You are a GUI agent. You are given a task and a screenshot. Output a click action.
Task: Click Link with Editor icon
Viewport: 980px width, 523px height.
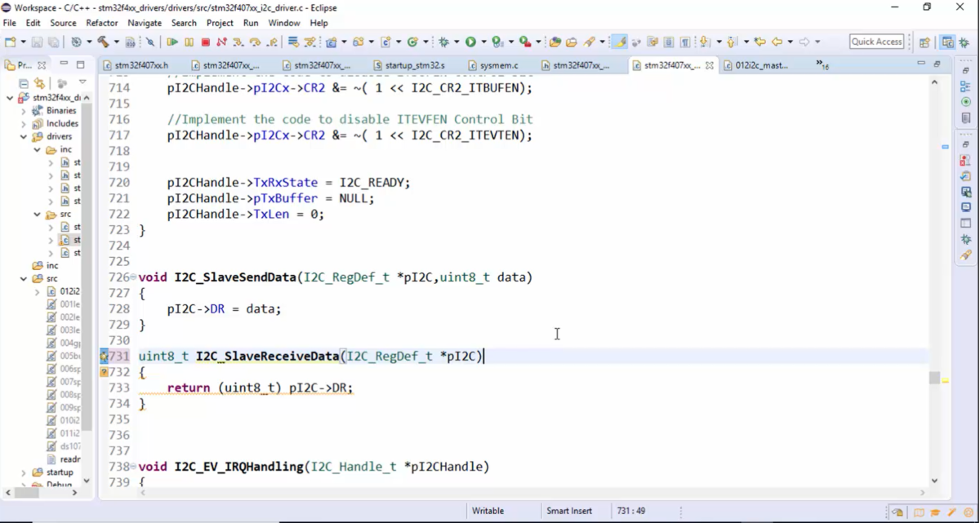coord(40,83)
